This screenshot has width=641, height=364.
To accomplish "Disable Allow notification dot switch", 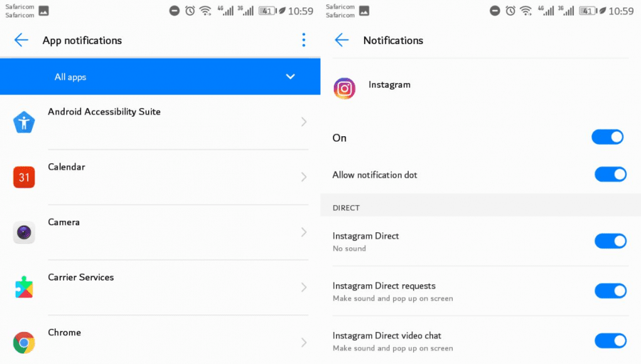I will point(610,174).
